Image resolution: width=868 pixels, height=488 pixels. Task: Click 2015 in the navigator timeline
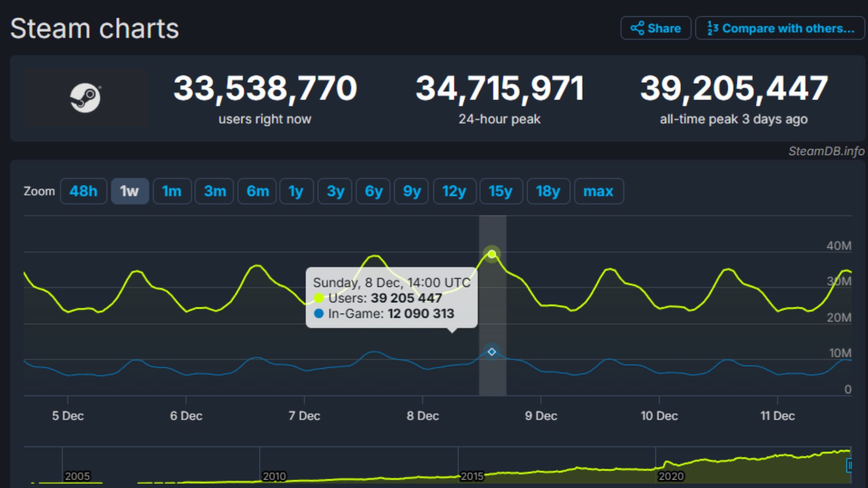pyautogui.click(x=472, y=476)
